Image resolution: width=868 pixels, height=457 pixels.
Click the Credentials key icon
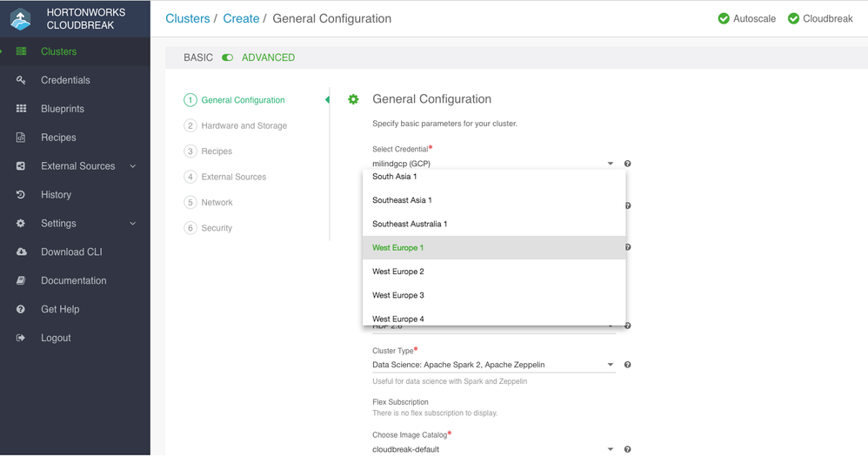(21, 80)
